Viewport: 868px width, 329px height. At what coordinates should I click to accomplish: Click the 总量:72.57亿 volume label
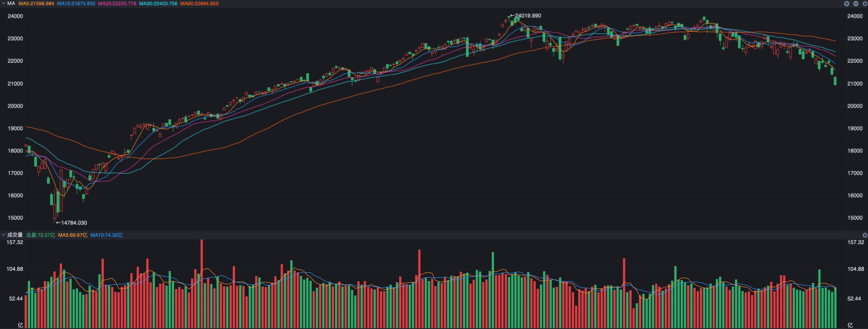coord(40,235)
